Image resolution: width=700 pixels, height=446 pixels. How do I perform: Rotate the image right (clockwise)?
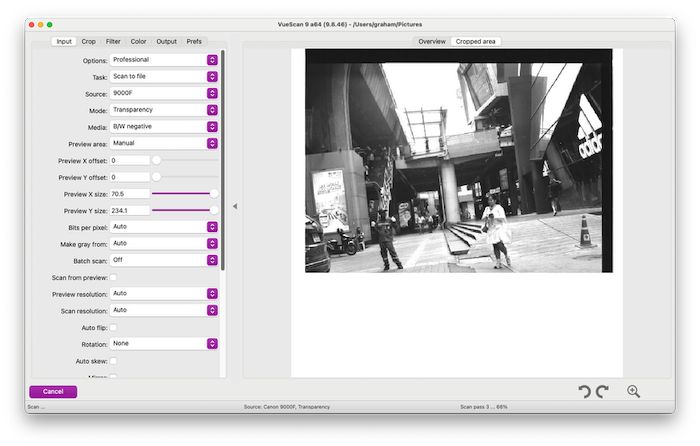point(602,392)
